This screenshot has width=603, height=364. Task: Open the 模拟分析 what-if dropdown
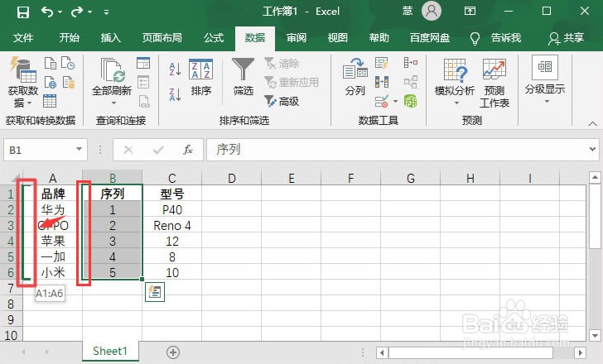[455, 83]
